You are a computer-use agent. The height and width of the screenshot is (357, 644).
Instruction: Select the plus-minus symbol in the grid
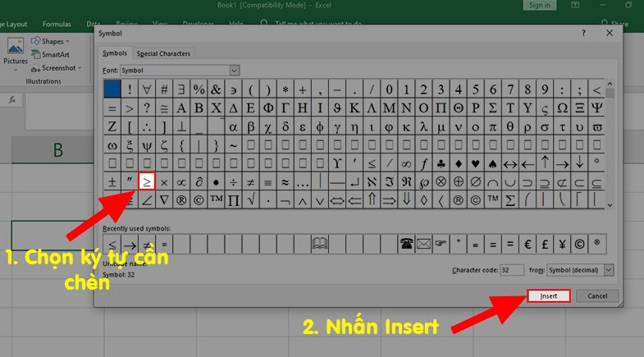point(112,181)
